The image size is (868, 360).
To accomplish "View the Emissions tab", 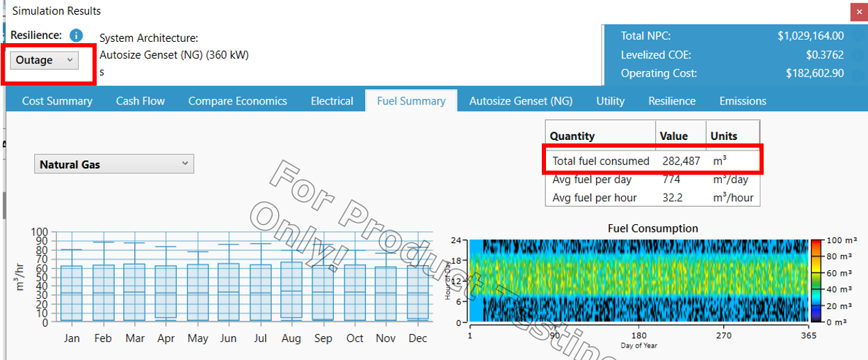I will pyautogui.click(x=743, y=101).
